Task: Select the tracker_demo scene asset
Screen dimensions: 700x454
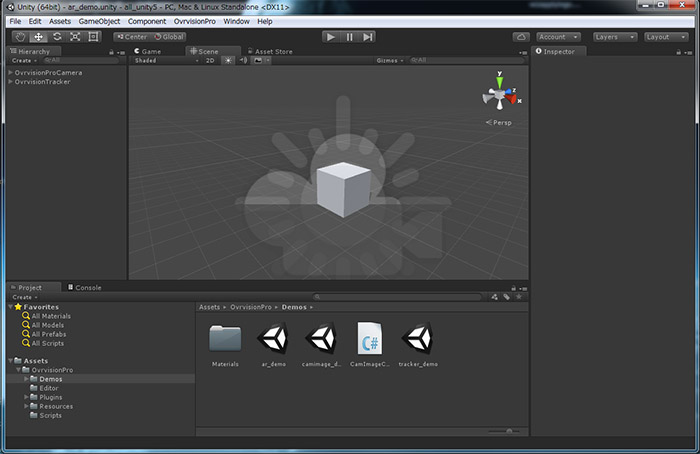Action: pyautogui.click(x=417, y=340)
